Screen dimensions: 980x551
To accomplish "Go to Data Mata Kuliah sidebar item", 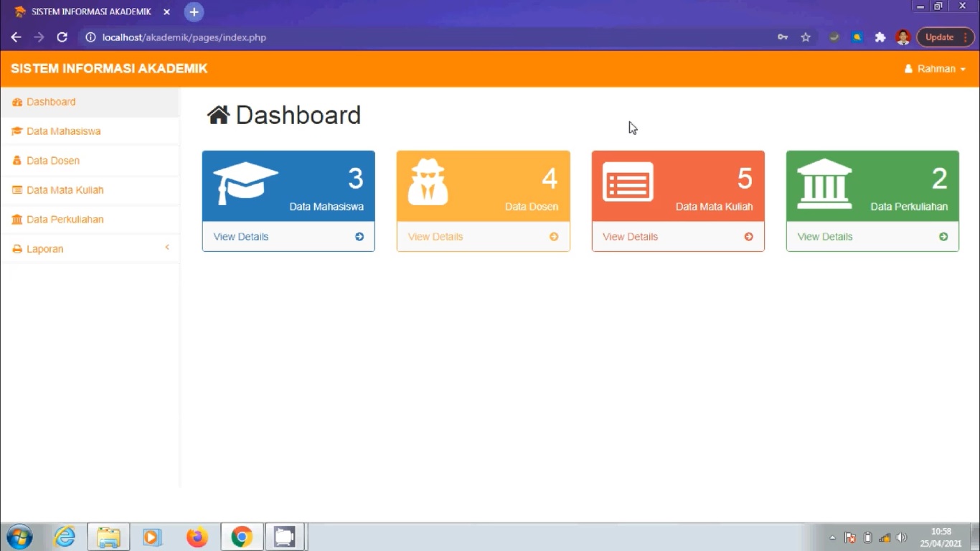I will pos(65,190).
